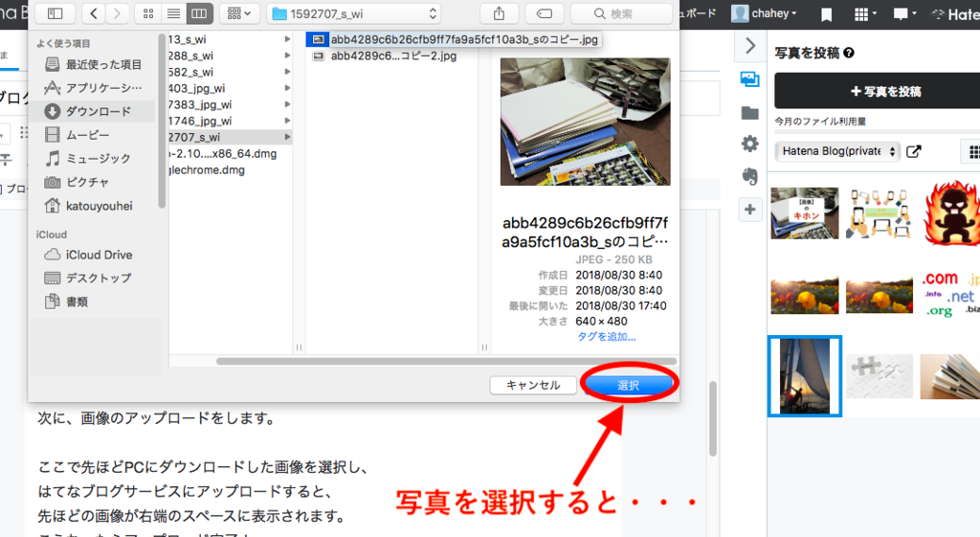
Task: Open the 1592707_s_wi folder path popup
Action: pos(354,13)
